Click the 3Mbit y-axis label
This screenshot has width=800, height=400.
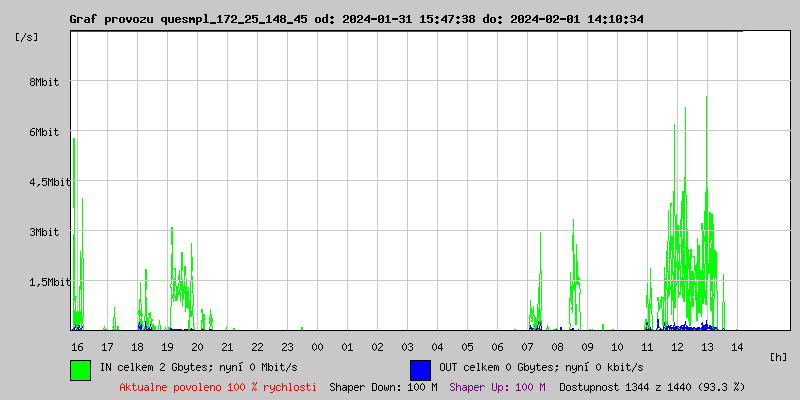tap(43, 232)
